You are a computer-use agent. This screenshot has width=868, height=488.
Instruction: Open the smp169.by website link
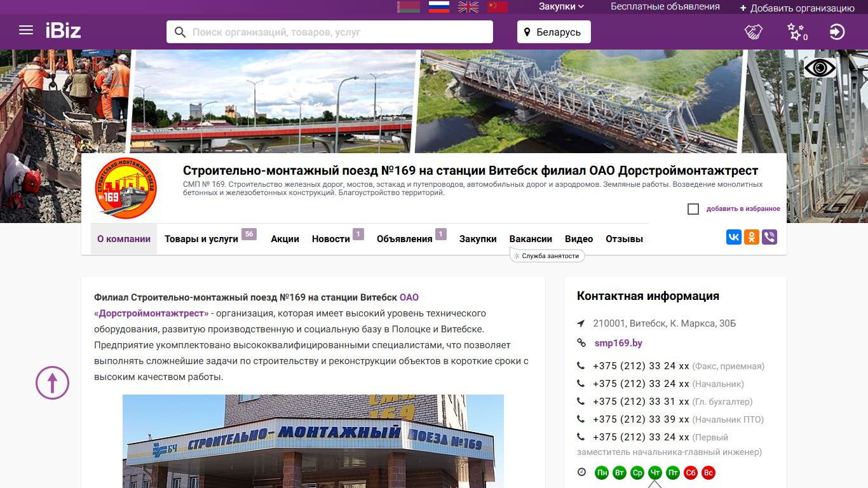tap(618, 343)
